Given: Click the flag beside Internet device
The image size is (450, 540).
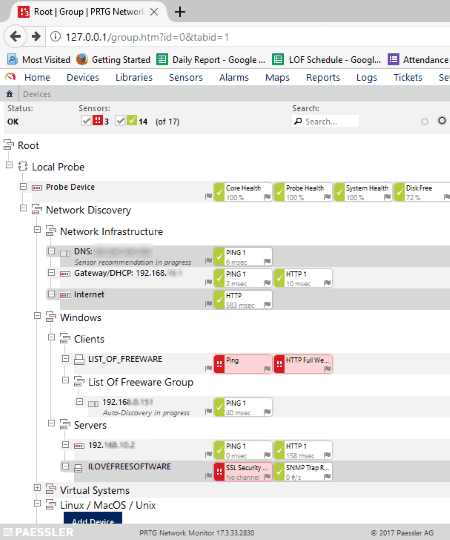Looking at the screenshot, I should pyautogui.click(x=208, y=303).
